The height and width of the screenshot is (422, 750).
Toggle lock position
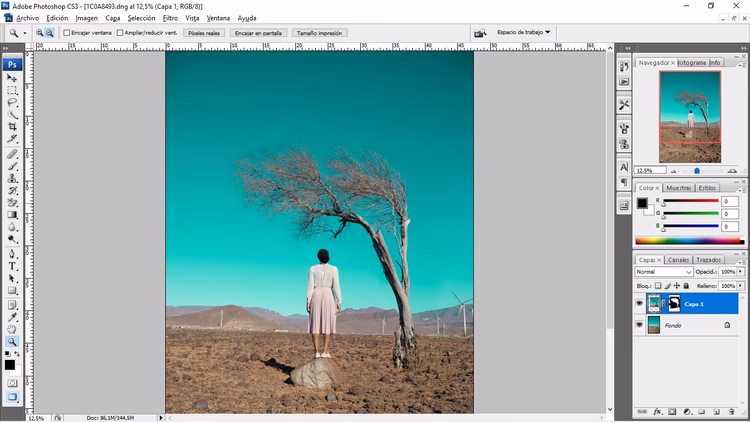pyautogui.click(x=677, y=286)
